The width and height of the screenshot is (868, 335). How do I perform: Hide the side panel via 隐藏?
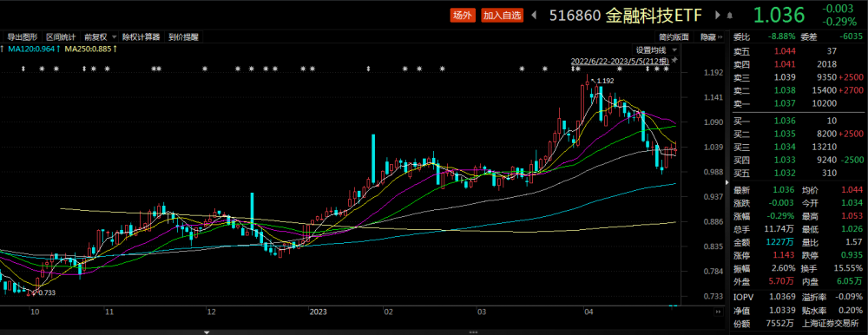[x=712, y=37]
